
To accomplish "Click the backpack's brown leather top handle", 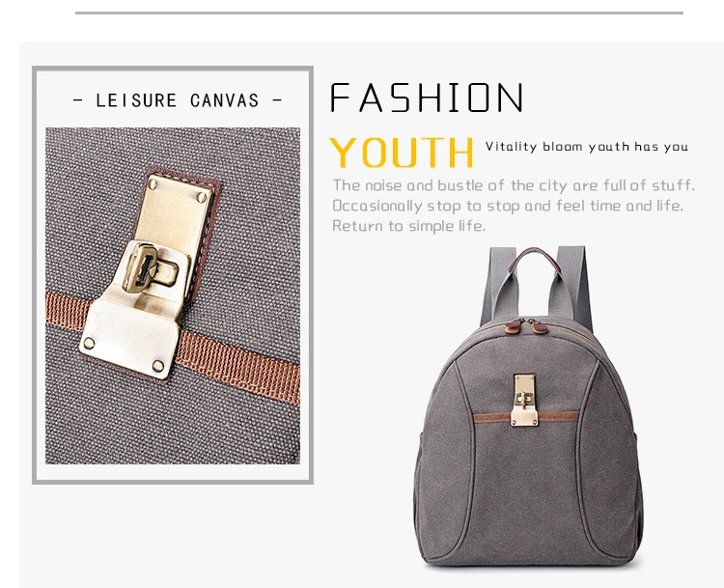I will point(535,259).
